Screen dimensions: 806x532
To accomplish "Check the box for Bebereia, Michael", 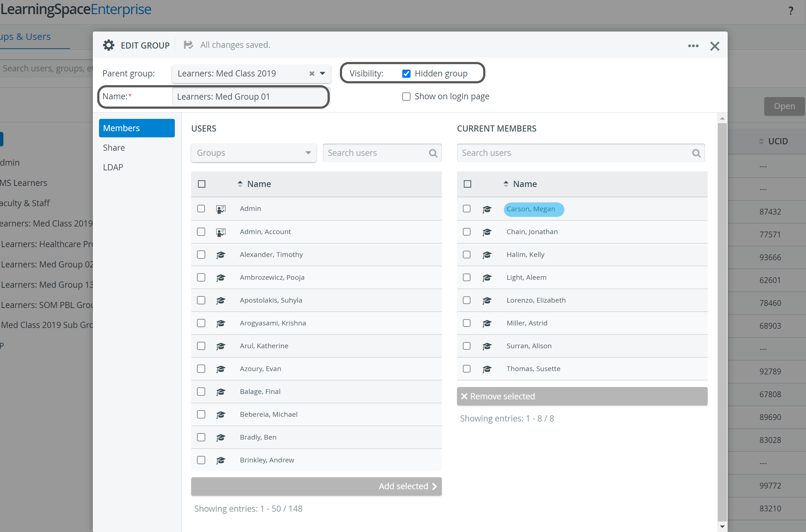I will point(201,415).
